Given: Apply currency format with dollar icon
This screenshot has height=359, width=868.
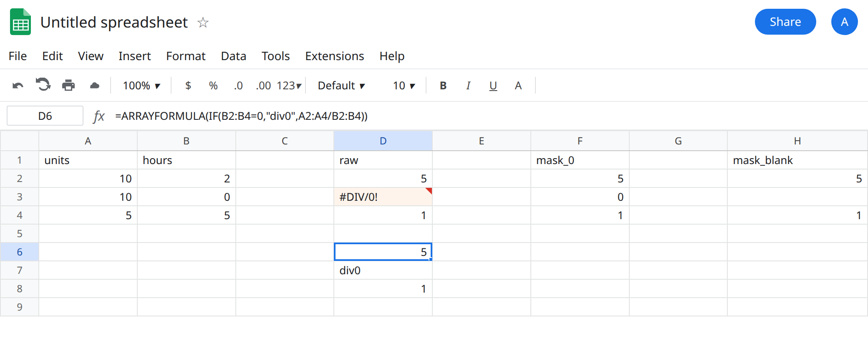Looking at the screenshot, I should point(188,86).
